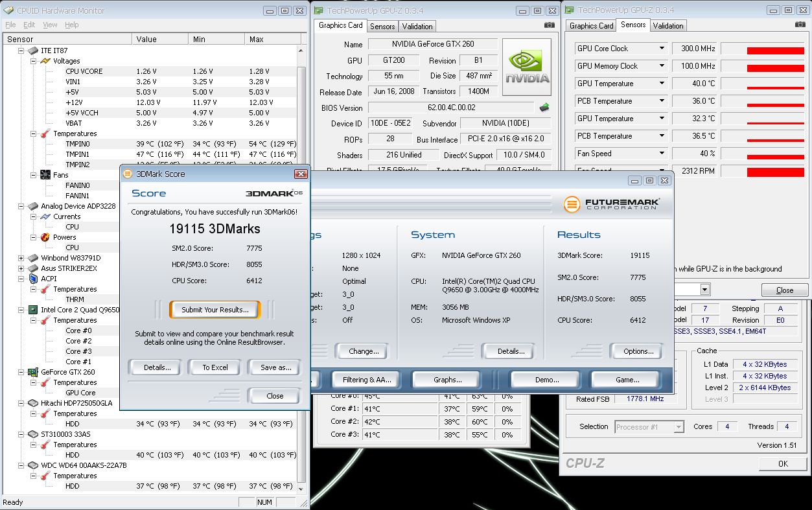The width and height of the screenshot is (812, 510).
Task: Click the Intel Core 2 Quad processor icon
Action: [32, 310]
